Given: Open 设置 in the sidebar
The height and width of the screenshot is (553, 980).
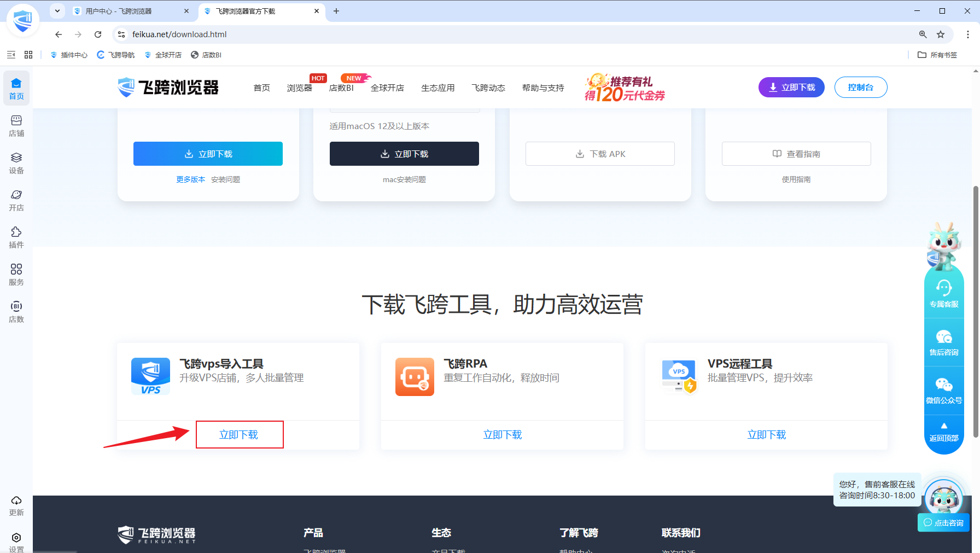Looking at the screenshot, I should pyautogui.click(x=16, y=542).
